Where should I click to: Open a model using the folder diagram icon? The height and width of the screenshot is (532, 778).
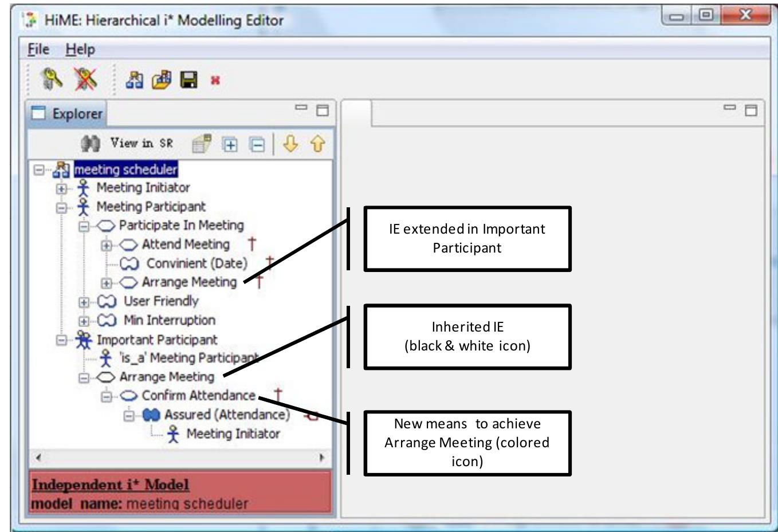tap(162, 80)
